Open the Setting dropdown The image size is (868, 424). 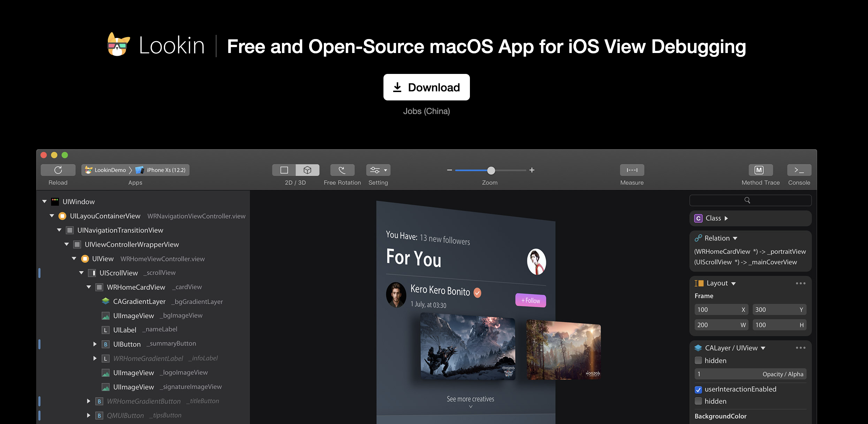[378, 170]
